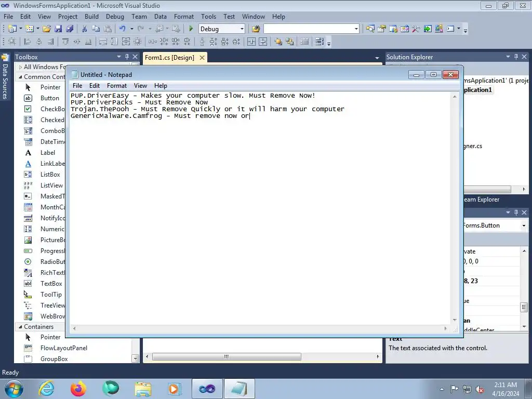
Task: Click the Make Same Size icon
Action: (x=126, y=42)
